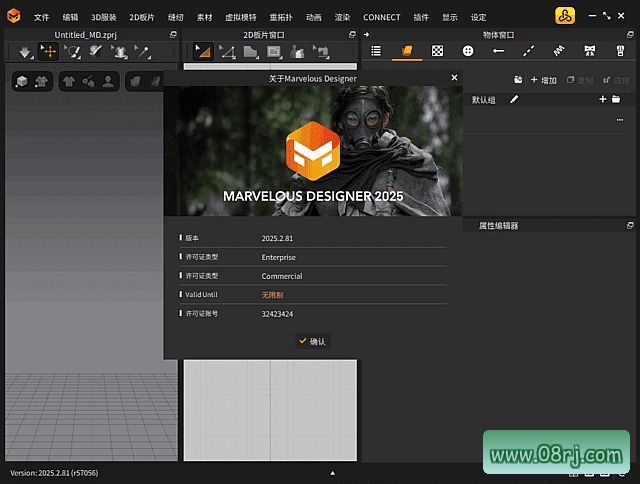Open the 2D板片 menu
640x484 pixels.
(x=142, y=17)
